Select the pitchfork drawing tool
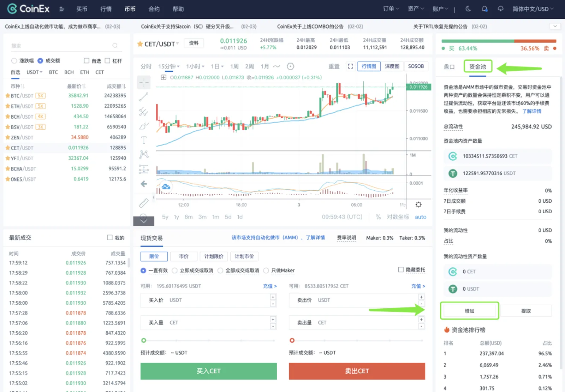Screen dimensions: 565x392 coord(144,112)
